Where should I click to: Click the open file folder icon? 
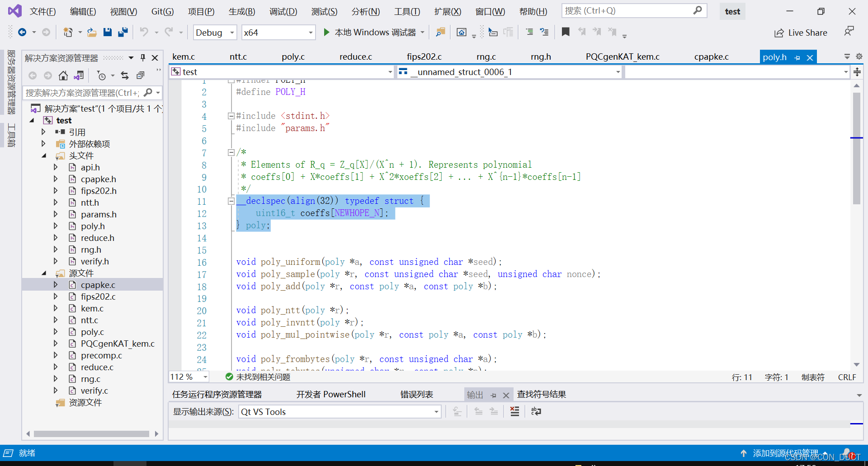point(92,32)
